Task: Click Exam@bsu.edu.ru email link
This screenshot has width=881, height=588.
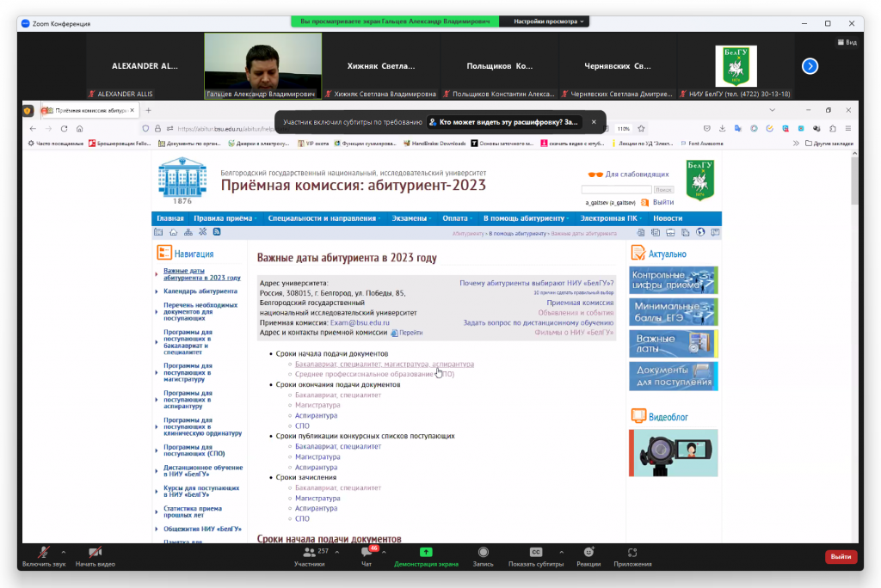Action: pyautogui.click(x=360, y=323)
